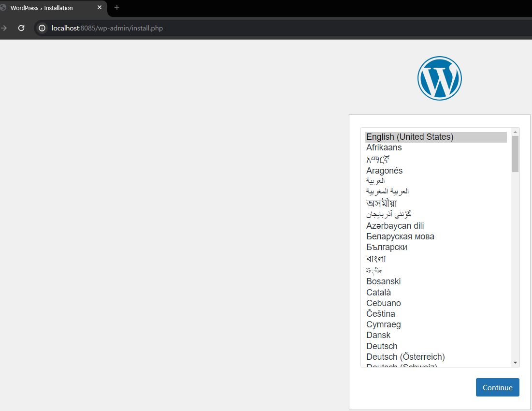This screenshot has height=411, width=532.
Task: Click the forward navigation arrow
Action: pos(4,28)
